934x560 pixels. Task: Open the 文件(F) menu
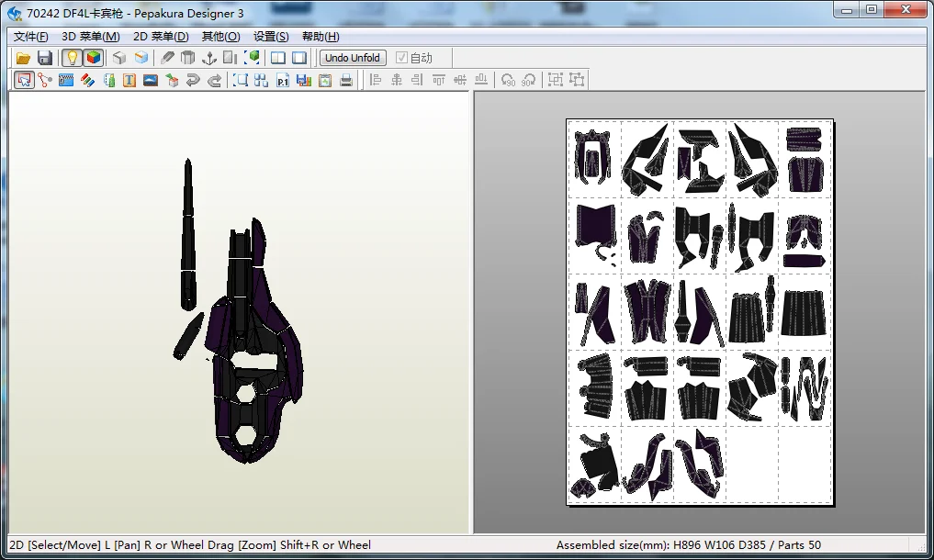pos(30,37)
